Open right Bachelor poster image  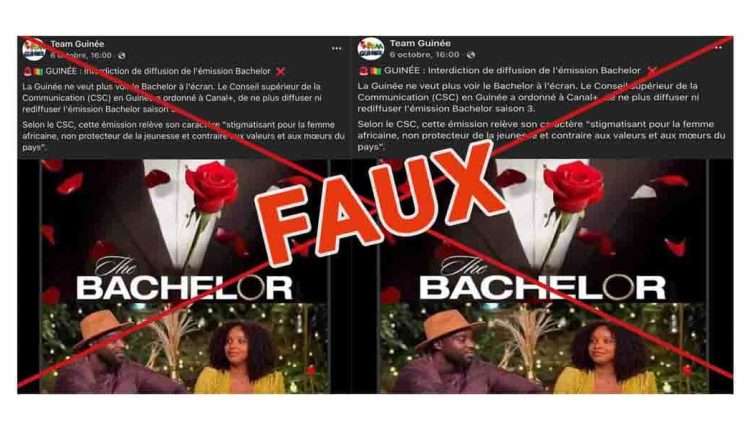point(544,276)
